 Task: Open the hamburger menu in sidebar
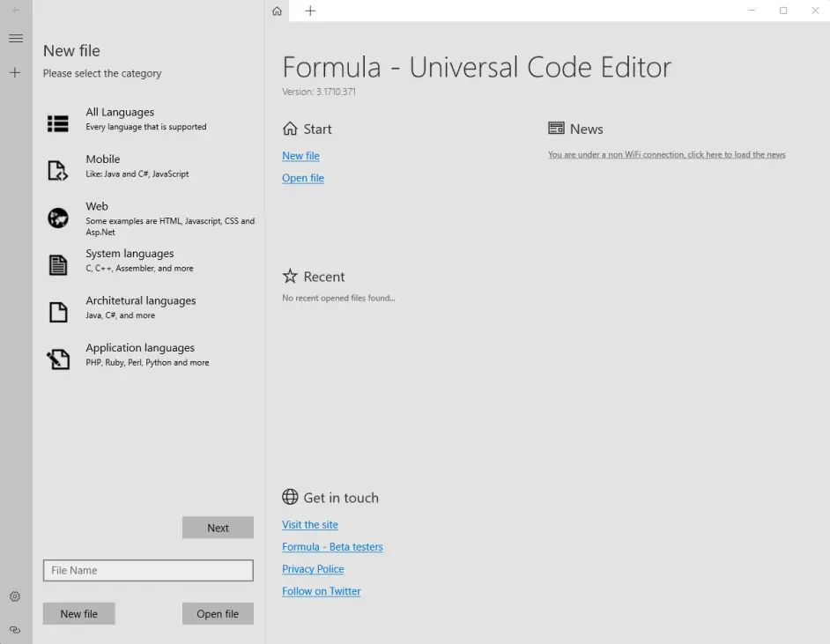coord(16,38)
